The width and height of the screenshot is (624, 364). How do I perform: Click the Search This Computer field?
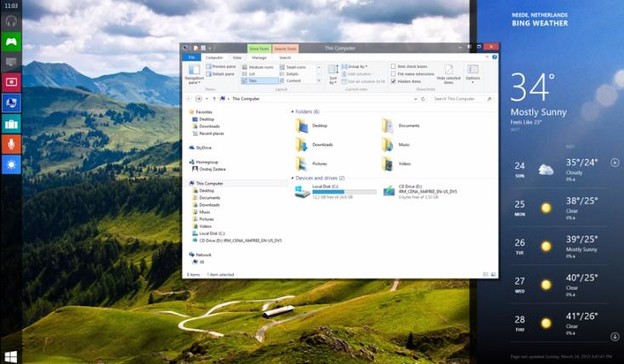click(462, 99)
